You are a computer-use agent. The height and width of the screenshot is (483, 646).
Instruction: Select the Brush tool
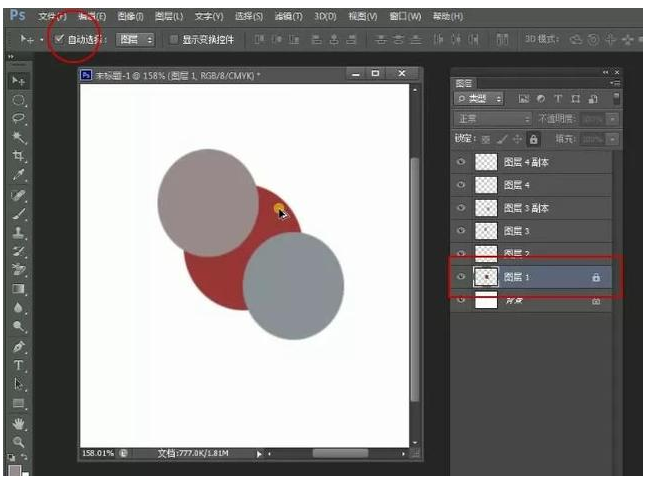(x=19, y=214)
